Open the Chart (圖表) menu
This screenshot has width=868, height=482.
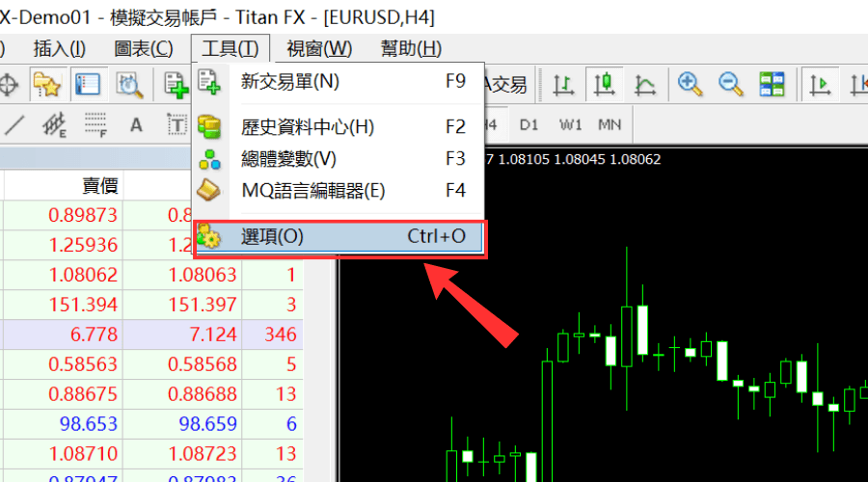144,49
